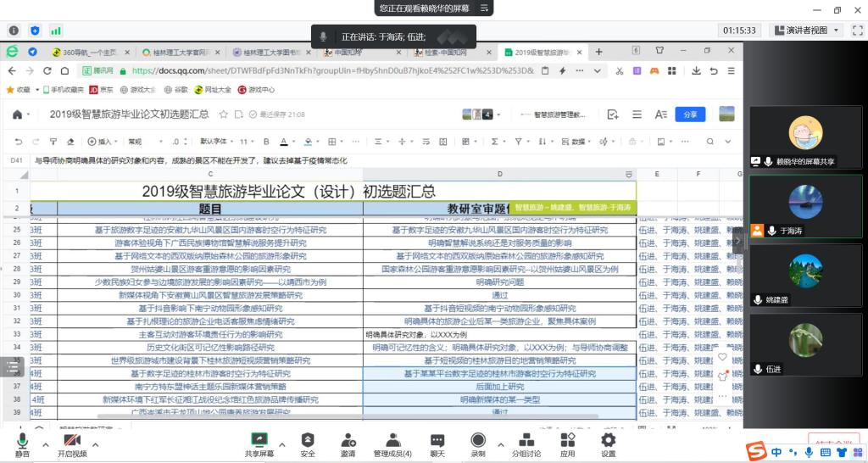Open 设置 settings gear in meeting toolbar

click(608, 441)
